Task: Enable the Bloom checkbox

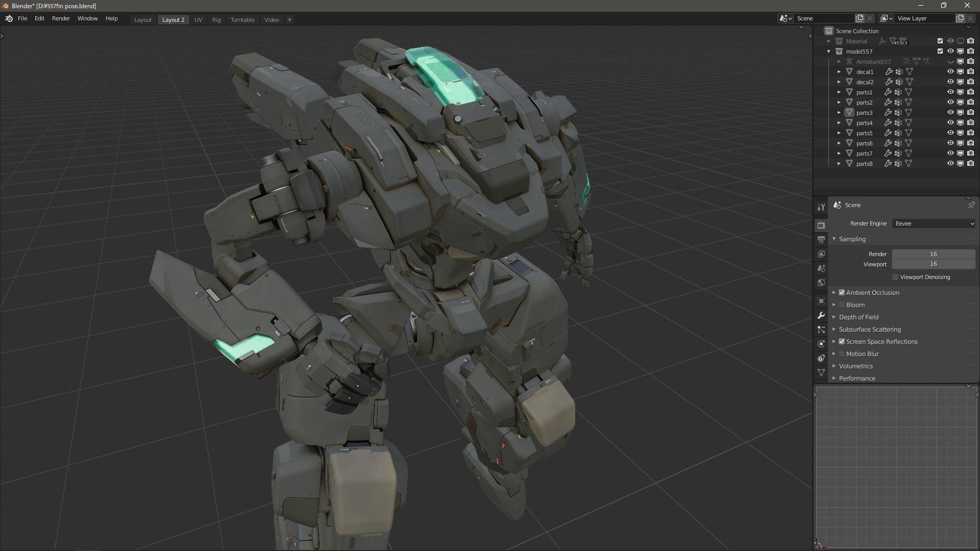Action: pos(842,305)
